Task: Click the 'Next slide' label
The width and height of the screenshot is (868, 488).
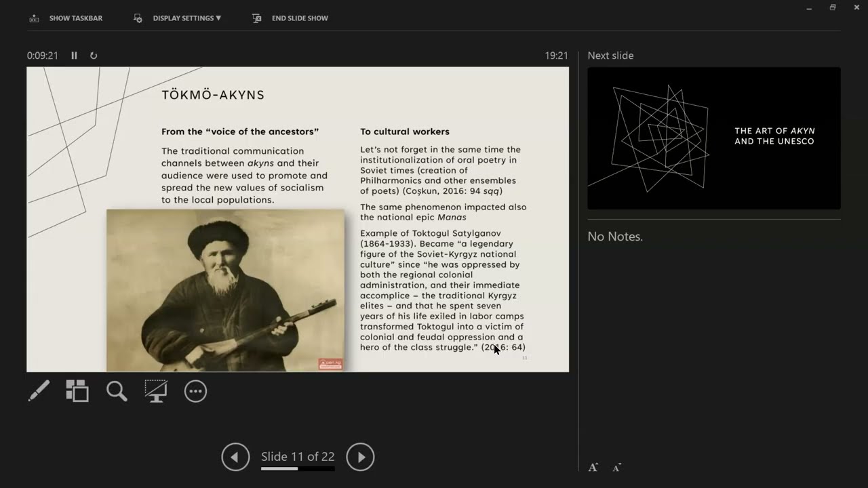Action: pos(610,56)
